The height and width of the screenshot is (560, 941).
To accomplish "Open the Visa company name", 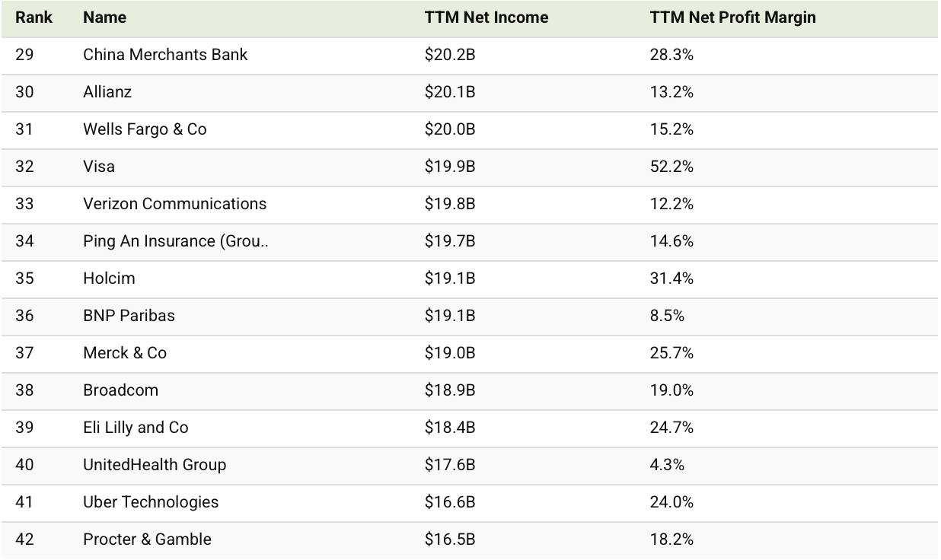I will (99, 167).
